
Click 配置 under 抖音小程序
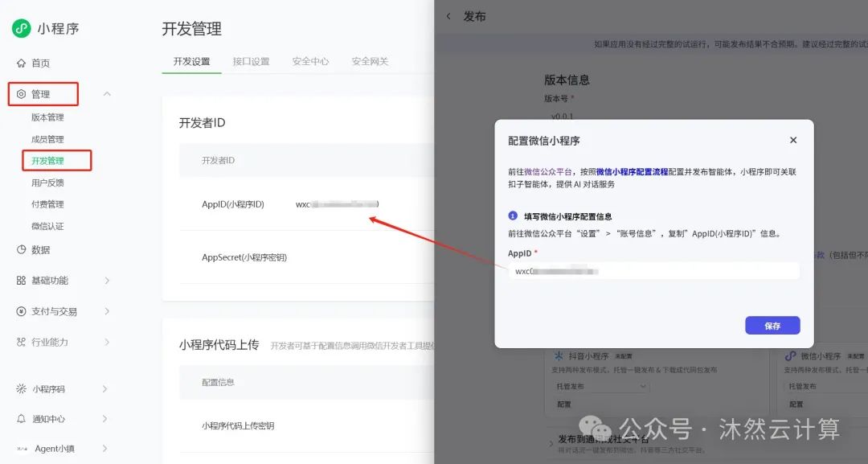pyautogui.click(x=564, y=404)
